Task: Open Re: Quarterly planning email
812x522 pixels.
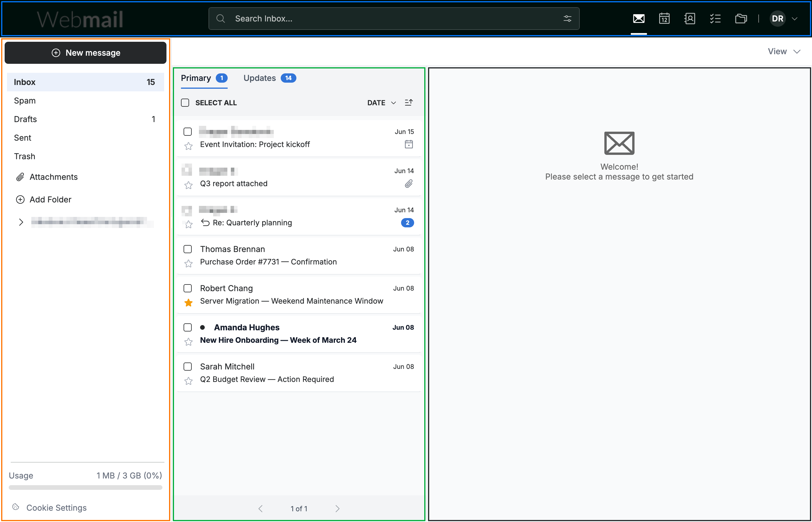Action: pyautogui.click(x=299, y=217)
